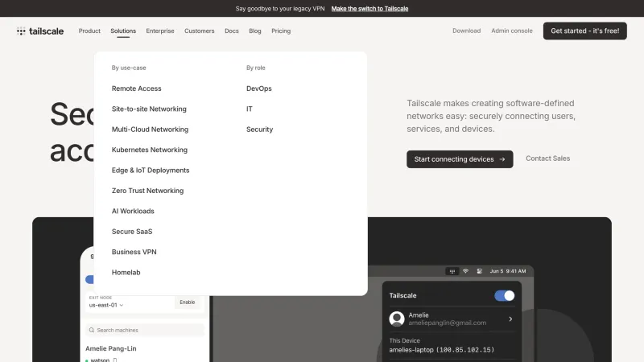The image size is (644, 362).
Task: Open the Product menu
Action: pos(89,31)
